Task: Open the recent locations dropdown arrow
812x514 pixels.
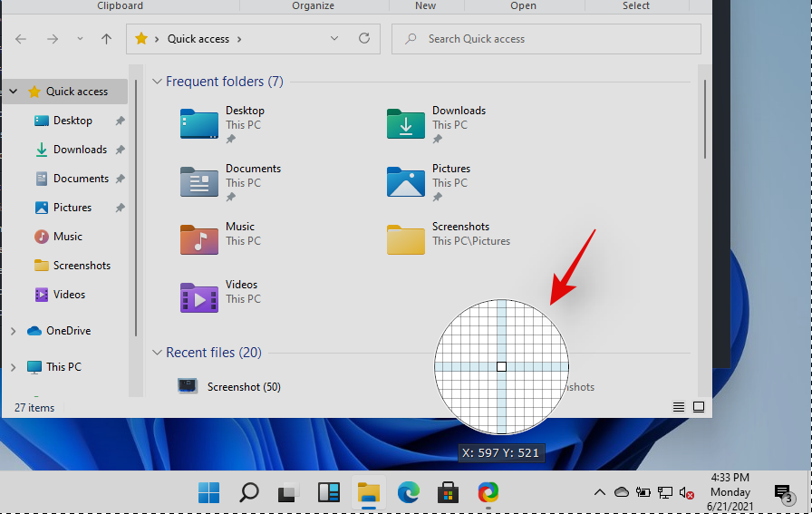Action: click(80, 39)
